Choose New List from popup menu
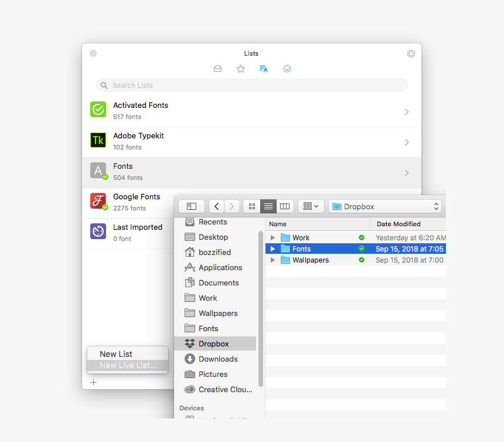Screen dimensions: 504x442 [x=128, y=354]
